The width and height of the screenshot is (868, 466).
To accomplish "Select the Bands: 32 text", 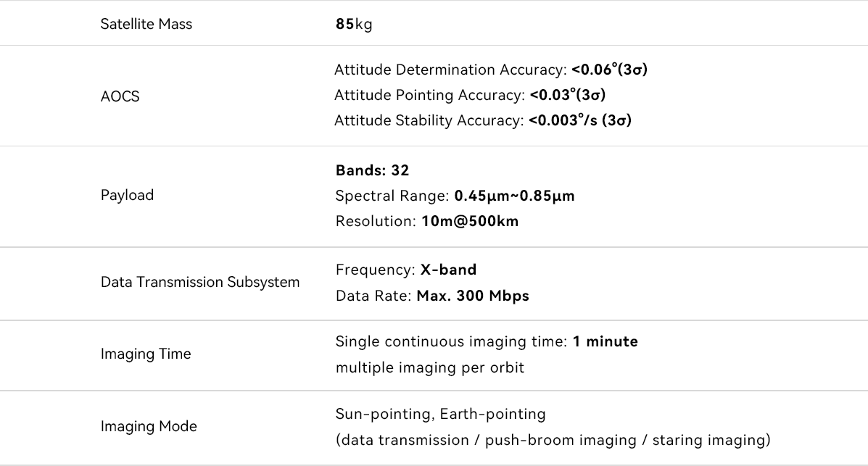I will pyautogui.click(x=372, y=170).
